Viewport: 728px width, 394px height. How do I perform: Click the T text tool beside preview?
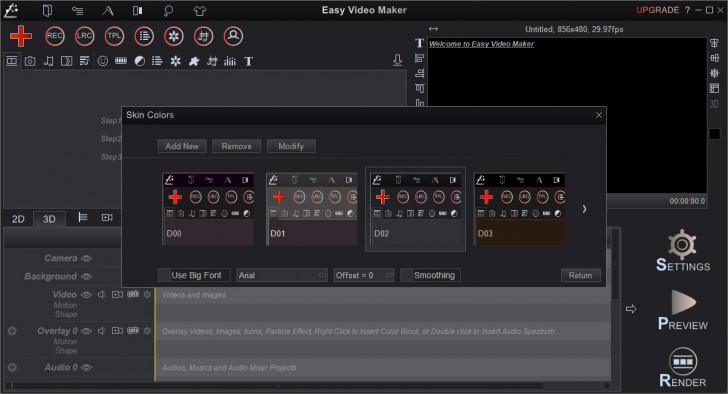[x=419, y=43]
